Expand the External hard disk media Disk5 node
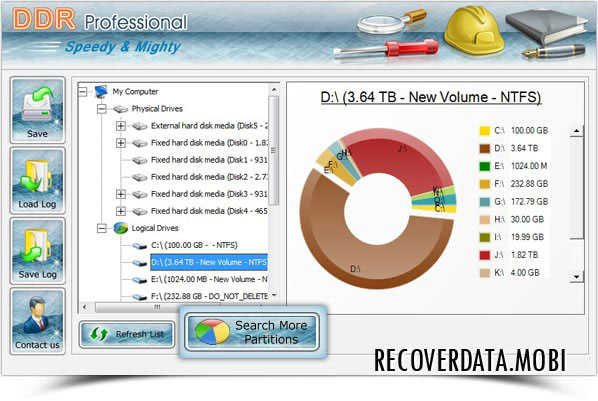Screen dimensions: 598x401 [x=121, y=126]
